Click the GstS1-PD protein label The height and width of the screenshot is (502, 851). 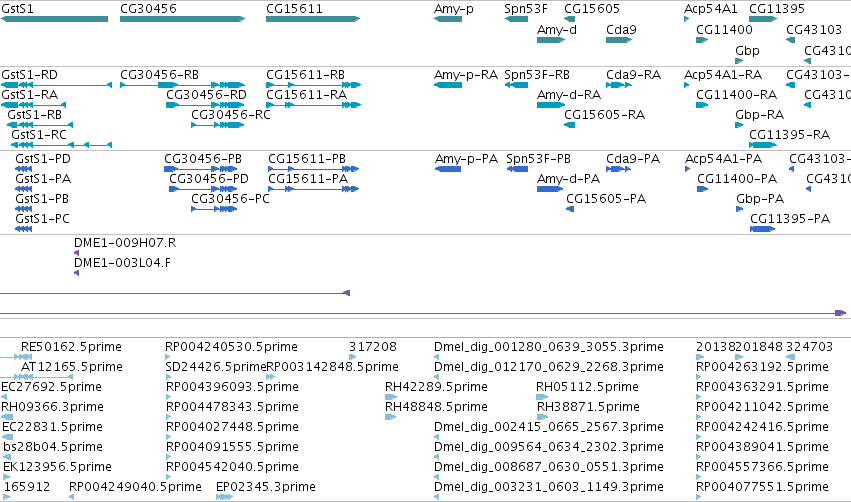click(43, 159)
